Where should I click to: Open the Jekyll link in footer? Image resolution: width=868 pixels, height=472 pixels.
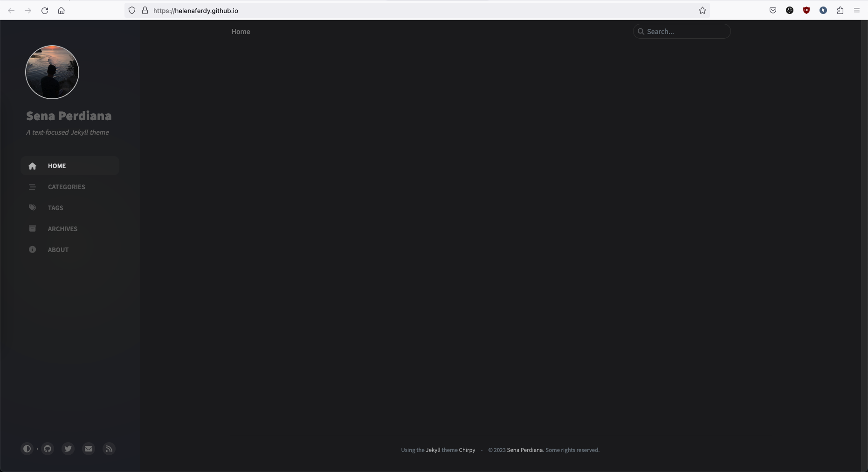pyautogui.click(x=433, y=450)
